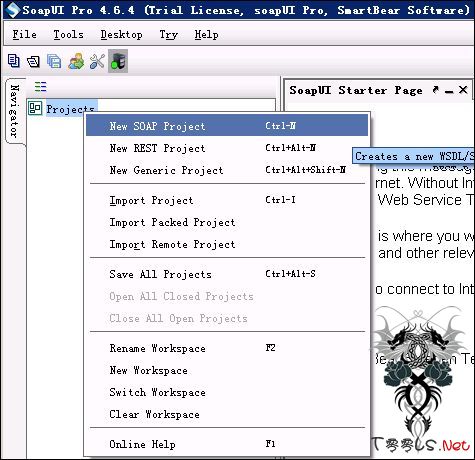The height and width of the screenshot is (460, 475).
Task: Open Preferences via the tools icon
Action: tap(97, 61)
